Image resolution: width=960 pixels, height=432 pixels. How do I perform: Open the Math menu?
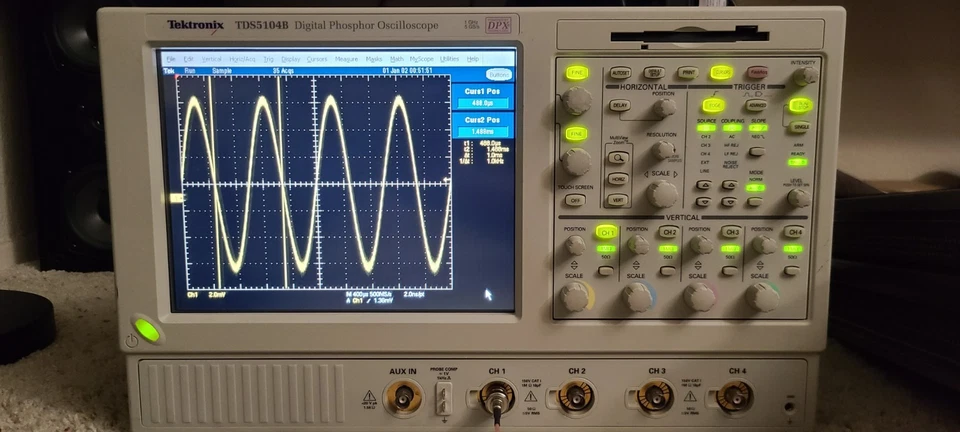click(397, 59)
